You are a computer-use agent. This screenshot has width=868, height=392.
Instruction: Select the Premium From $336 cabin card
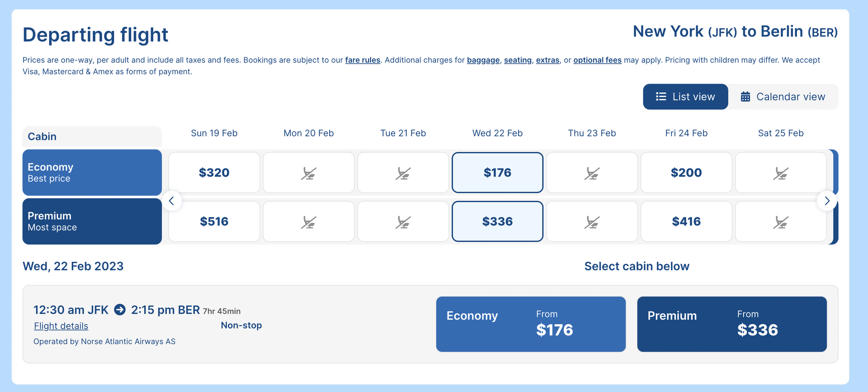point(731,324)
